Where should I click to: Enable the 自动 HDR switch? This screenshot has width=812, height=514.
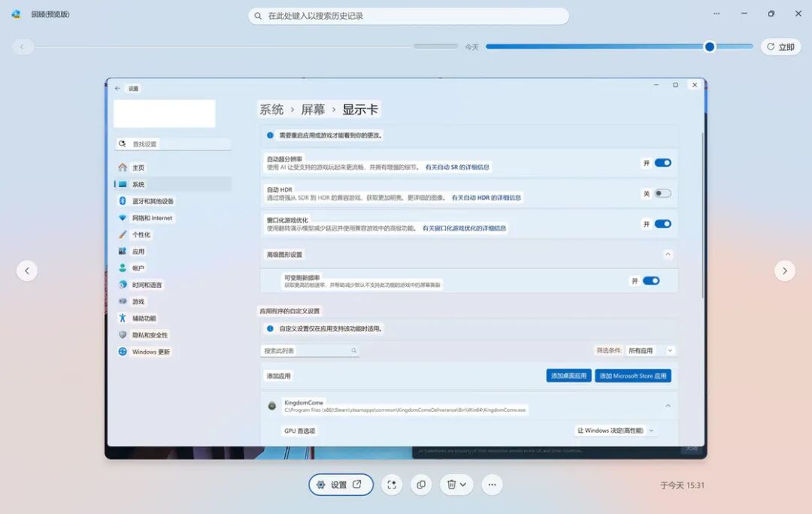coord(663,194)
